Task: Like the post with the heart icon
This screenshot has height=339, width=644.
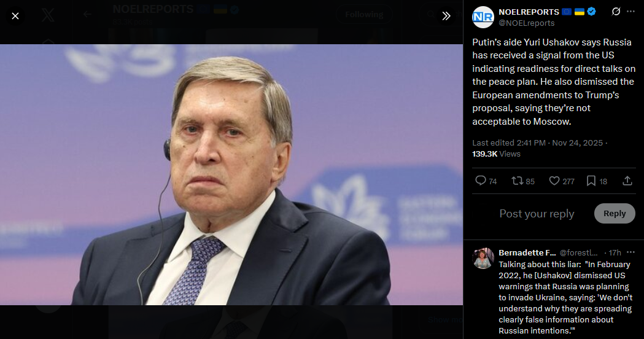Action: (562, 181)
